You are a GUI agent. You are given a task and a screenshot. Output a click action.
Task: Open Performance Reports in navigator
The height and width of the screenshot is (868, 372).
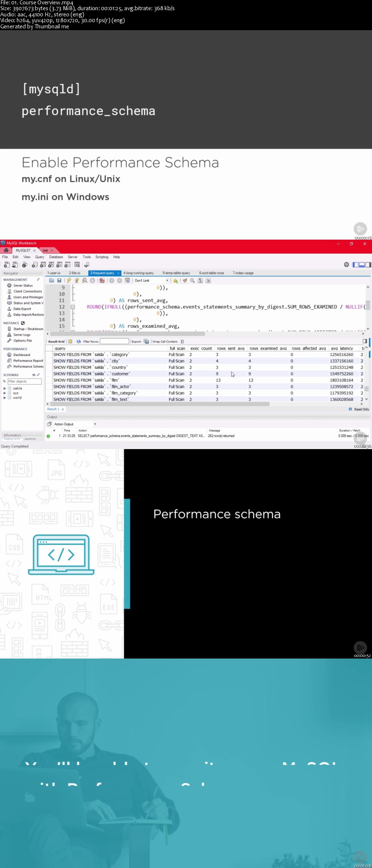tap(25, 361)
